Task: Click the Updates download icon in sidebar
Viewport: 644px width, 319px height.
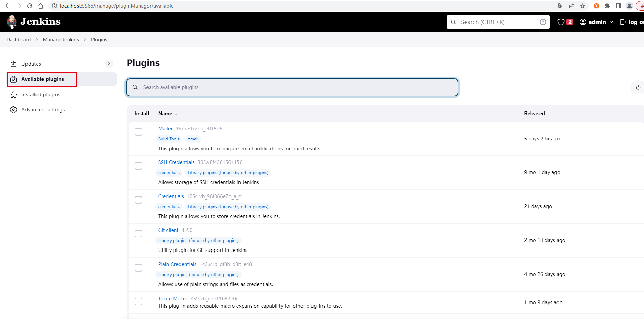Action: point(13,64)
